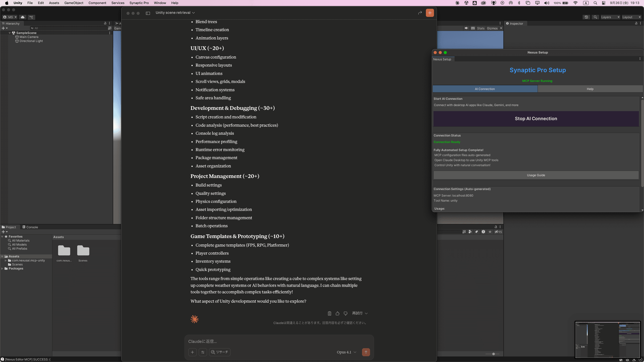Click the Unity cloud services icon
Screen dimensions: 644x362
tap(23, 17)
